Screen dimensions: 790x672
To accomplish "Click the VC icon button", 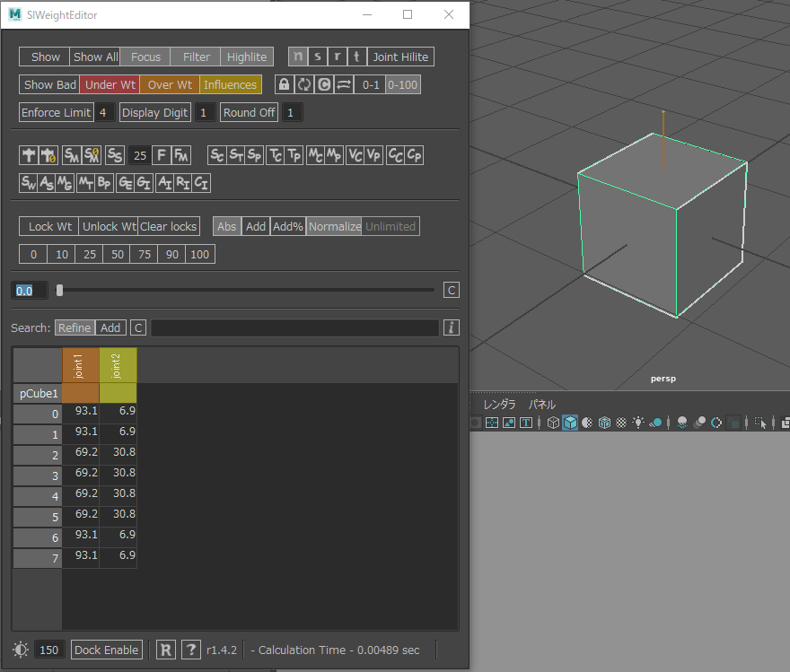I will 355,155.
